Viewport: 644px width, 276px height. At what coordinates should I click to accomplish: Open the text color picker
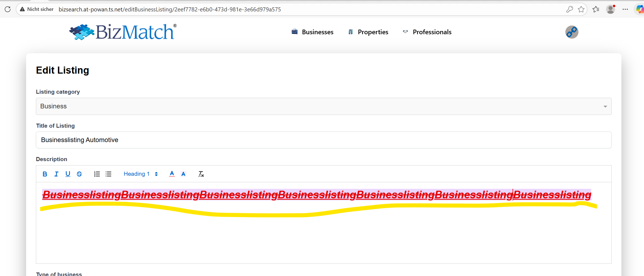pyautogui.click(x=172, y=174)
